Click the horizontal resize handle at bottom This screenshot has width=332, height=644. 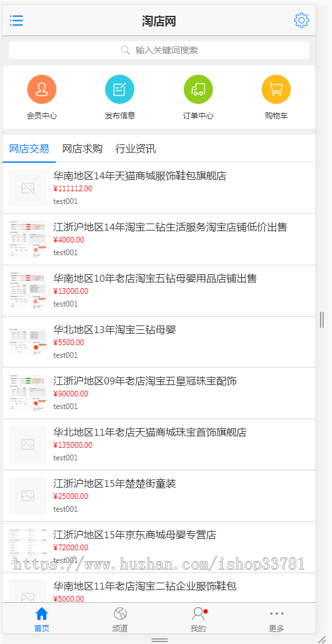160,640
